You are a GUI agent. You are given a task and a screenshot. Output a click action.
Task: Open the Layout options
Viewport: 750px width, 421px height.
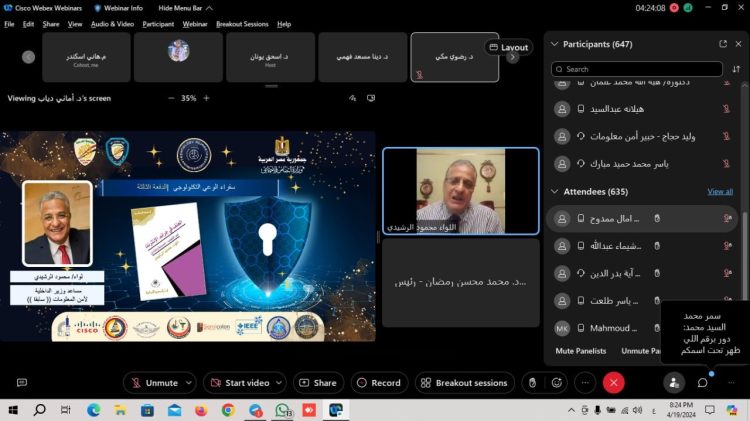point(508,47)
